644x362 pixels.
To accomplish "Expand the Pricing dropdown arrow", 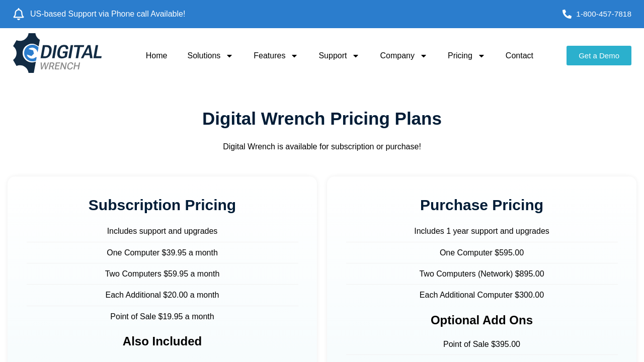I will coord(481,56).
